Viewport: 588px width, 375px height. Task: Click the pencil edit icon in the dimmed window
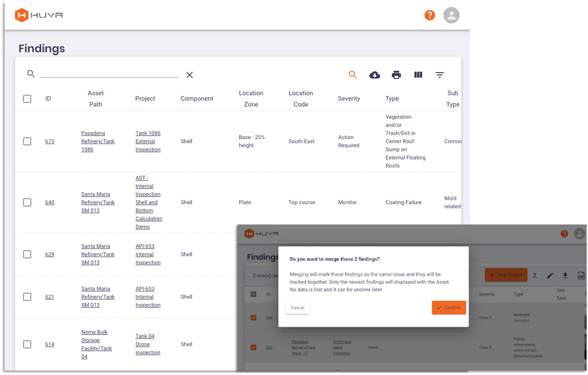(x=550, y=276)
